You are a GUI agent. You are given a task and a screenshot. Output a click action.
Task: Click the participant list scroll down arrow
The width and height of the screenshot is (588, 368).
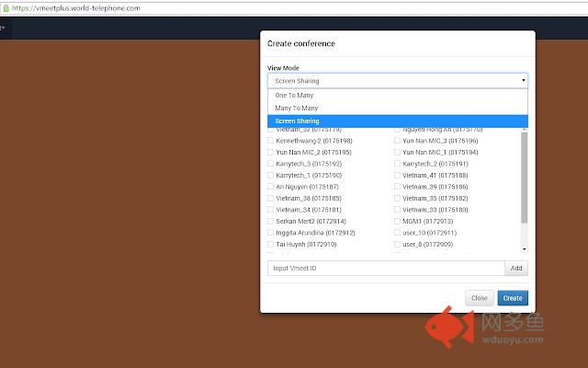coord(525,249)
